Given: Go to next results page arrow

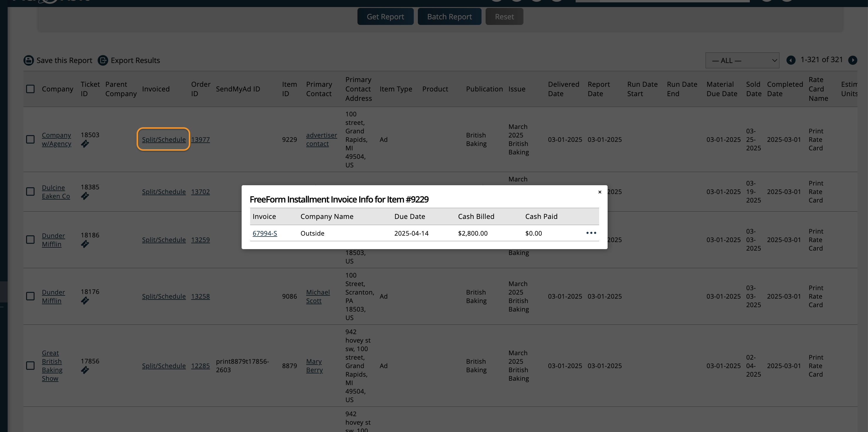Looking at the screenshot, I should point(852,60).
